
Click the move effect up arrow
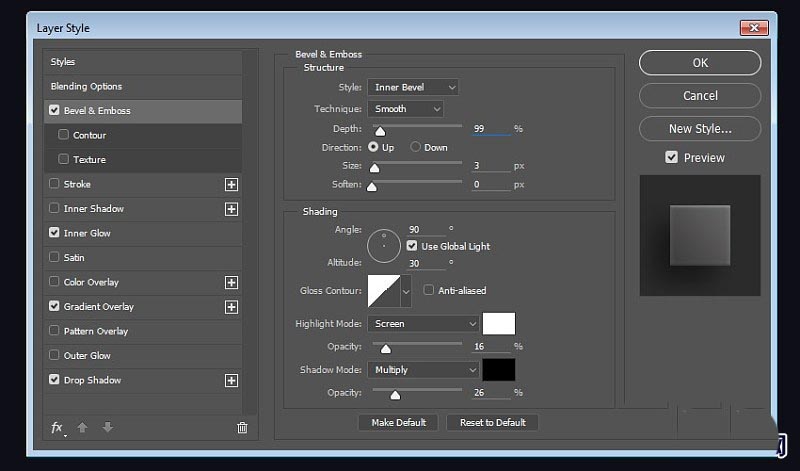[82, 427]
